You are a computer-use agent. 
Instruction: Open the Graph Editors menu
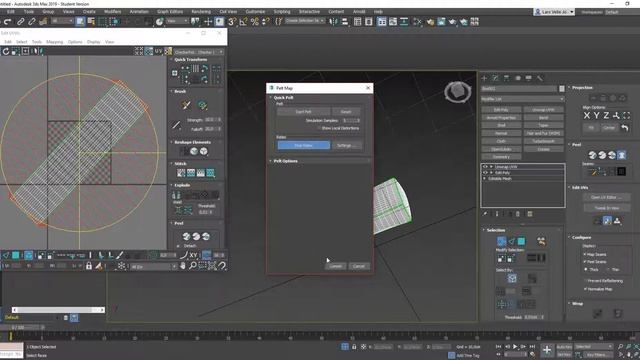point(170,12)
